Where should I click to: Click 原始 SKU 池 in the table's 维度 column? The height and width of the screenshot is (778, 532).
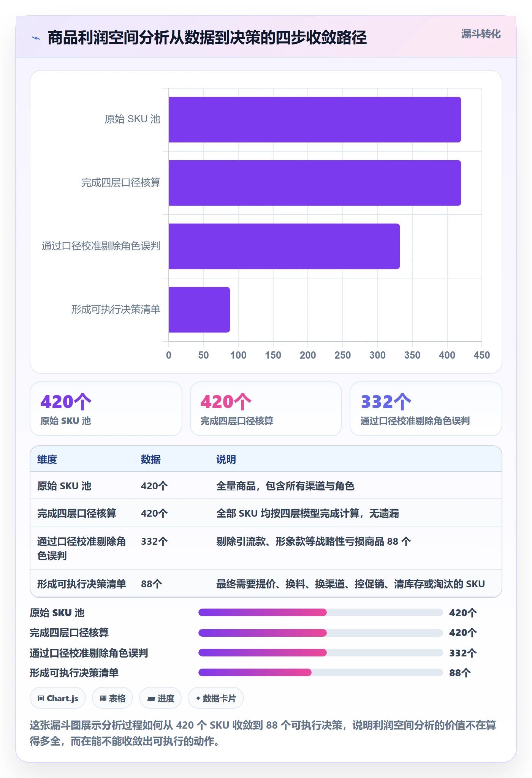tap(64, 486)
